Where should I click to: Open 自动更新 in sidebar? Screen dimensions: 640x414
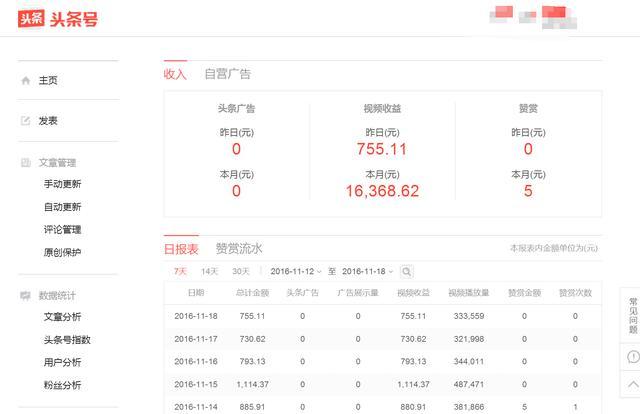pos(62,207)
